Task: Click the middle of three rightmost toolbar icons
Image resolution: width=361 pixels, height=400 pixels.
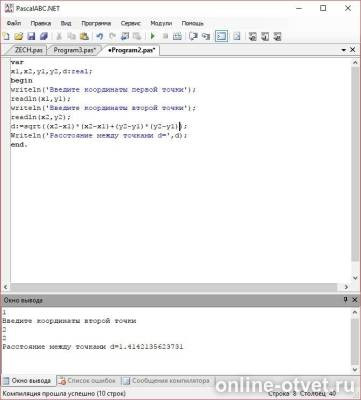Action: pyautogui.click(x=265, y=36)
